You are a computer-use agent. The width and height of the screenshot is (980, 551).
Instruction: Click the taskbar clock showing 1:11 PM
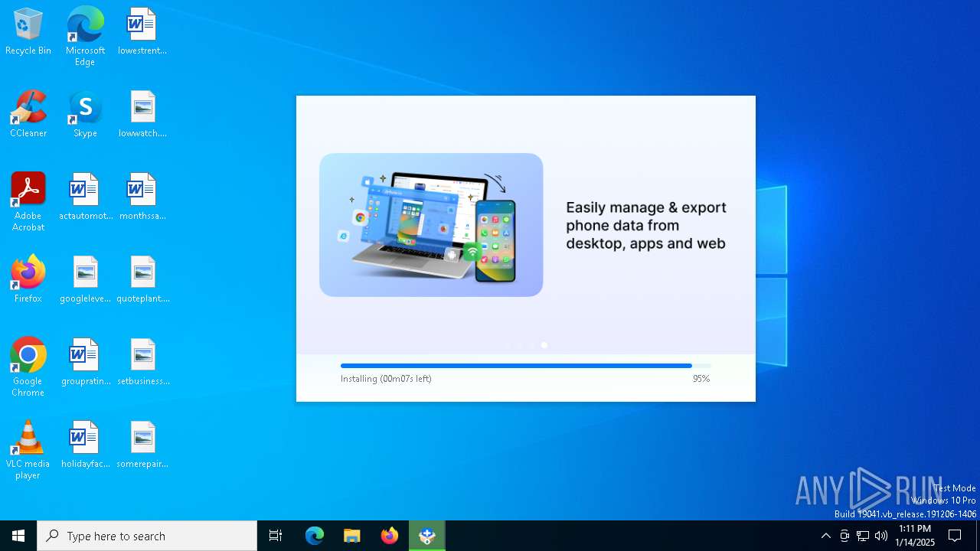[915, 536]
